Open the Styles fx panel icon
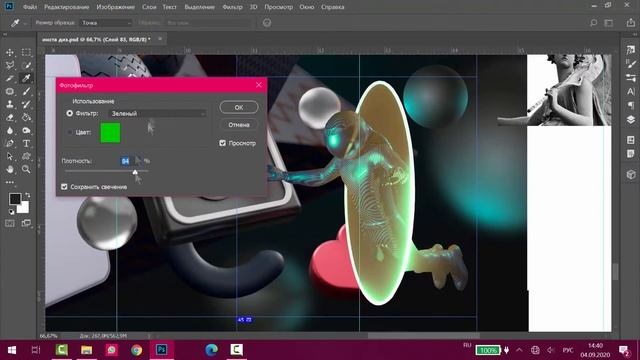The height and width of the screenshot is (360, 640). [x=631, y=50]
